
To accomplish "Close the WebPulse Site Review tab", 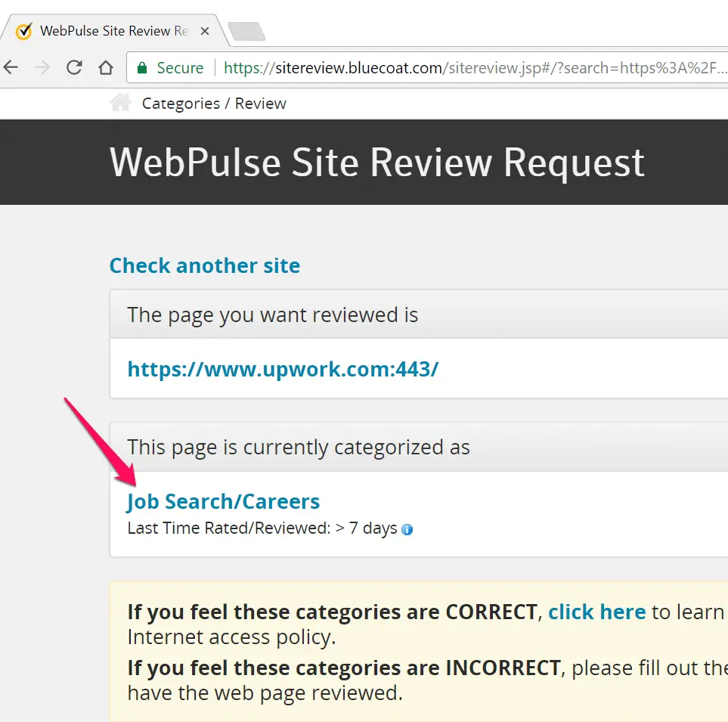I will tap(205, 31).
